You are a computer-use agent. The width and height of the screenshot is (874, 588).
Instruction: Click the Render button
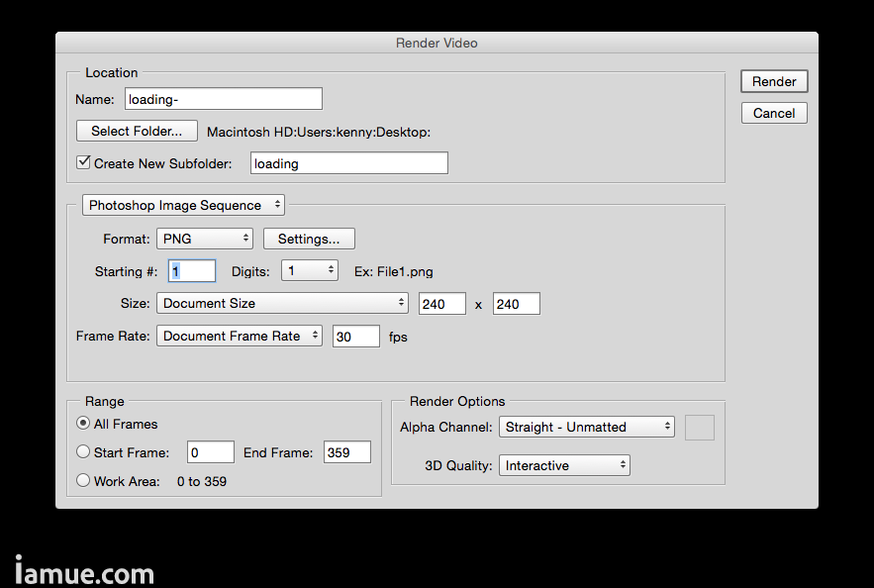(774, 81)
